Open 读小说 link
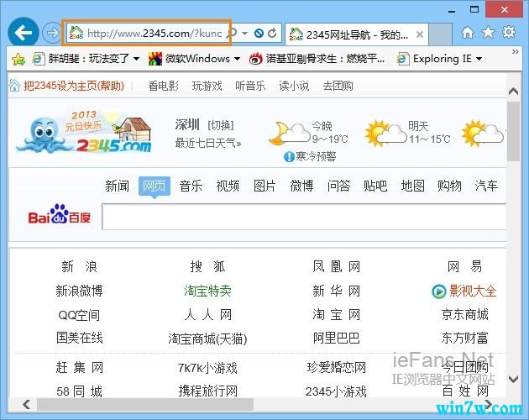 coord(294,86)
